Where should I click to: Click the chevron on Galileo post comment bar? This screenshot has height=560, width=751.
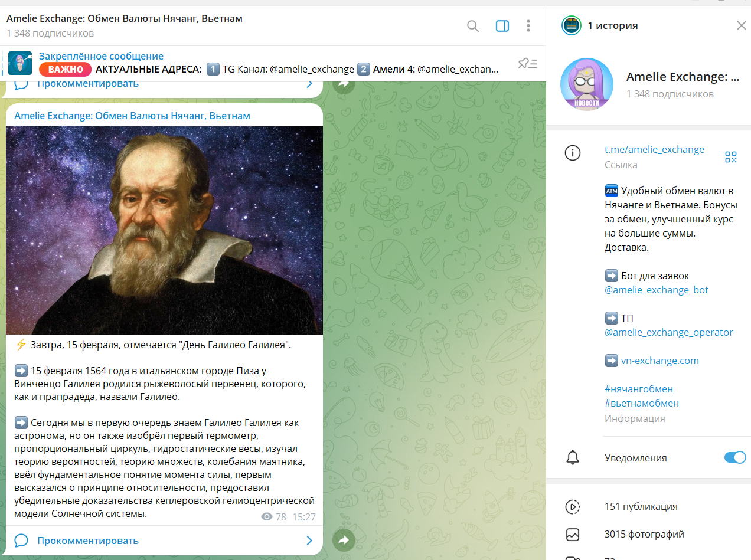tap(309, 541)
